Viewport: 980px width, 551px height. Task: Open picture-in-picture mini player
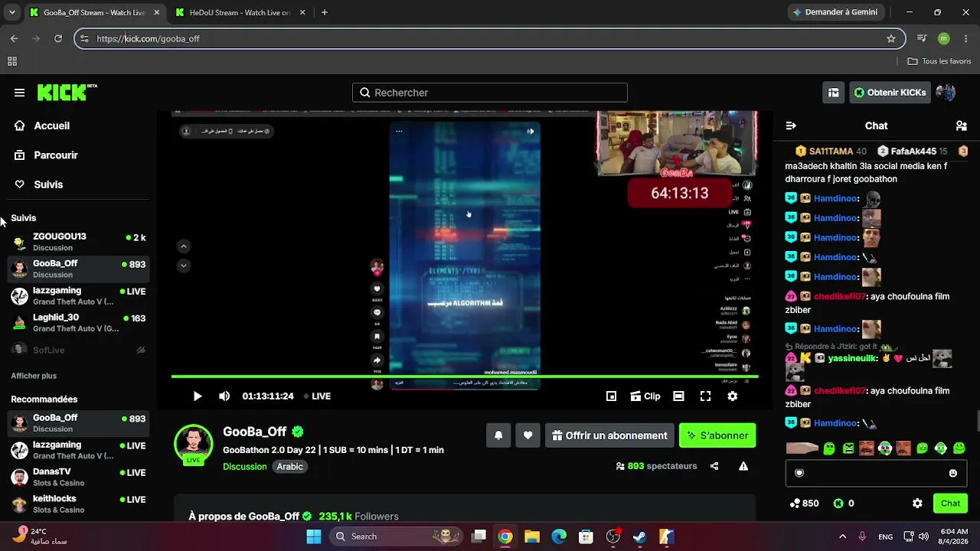coord(611,396)
